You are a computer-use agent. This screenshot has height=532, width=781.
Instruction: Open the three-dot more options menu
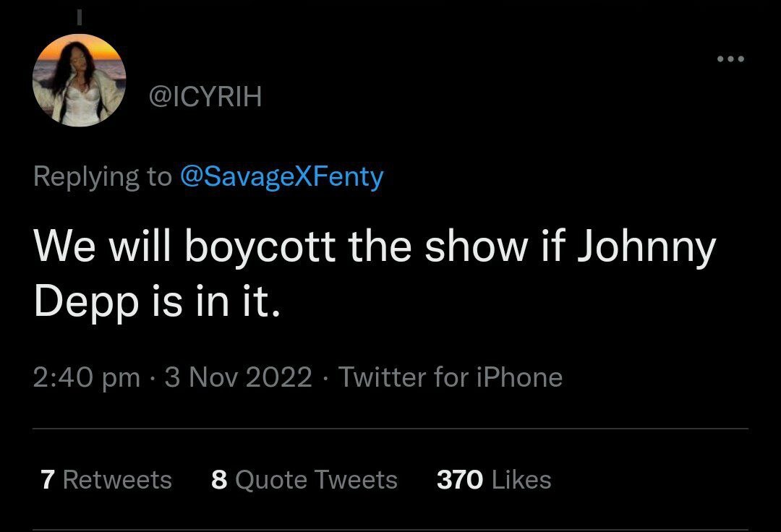[730, 59]
